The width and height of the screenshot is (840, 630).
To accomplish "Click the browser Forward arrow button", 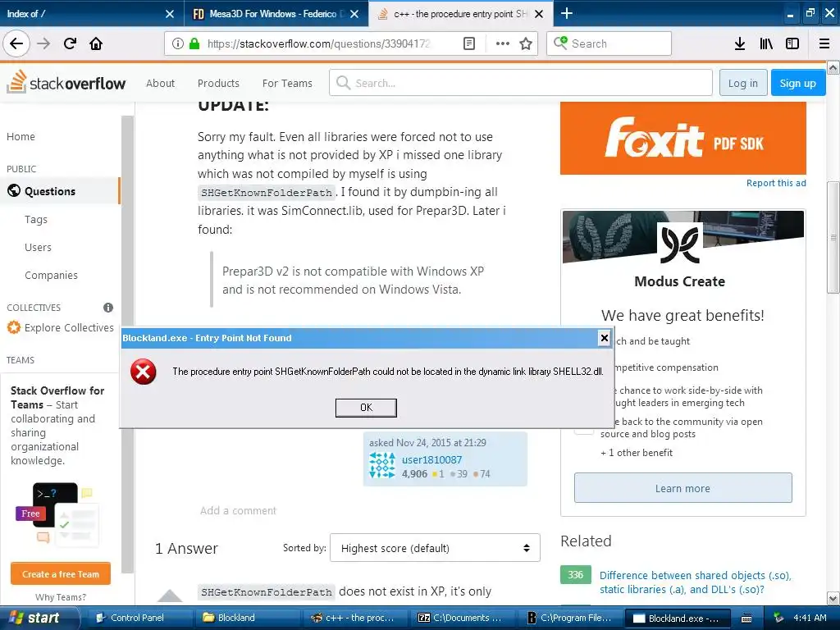I will (x=43, y=44).
